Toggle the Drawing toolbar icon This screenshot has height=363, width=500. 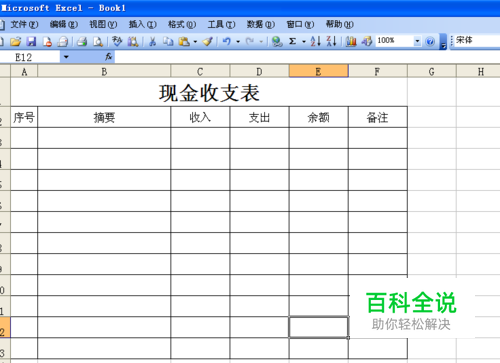pyautogui.click(x=367, y=41)
